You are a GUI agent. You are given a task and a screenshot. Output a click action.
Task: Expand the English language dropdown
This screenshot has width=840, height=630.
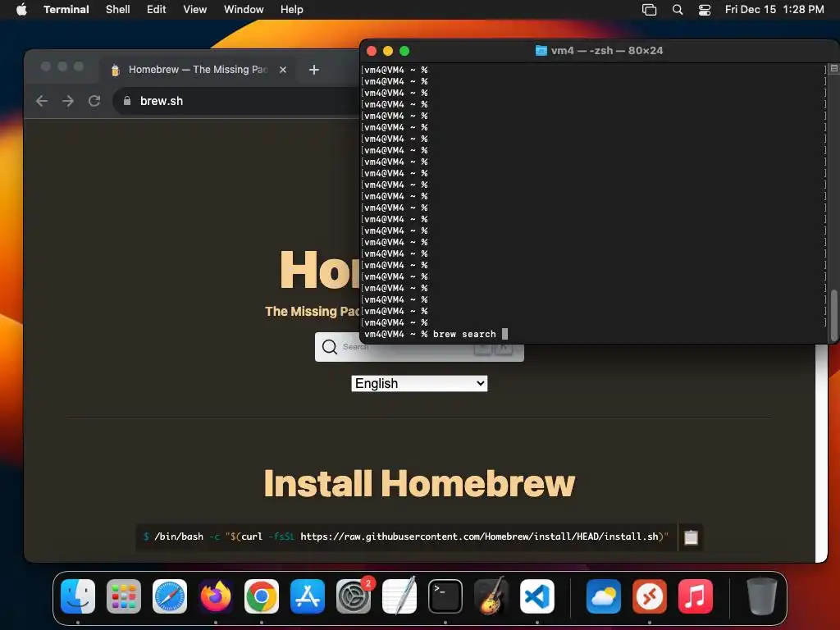click(x=419, y=384)
